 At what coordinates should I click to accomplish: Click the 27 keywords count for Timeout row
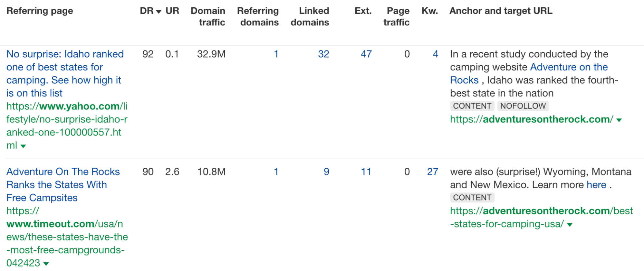(433, 172)
